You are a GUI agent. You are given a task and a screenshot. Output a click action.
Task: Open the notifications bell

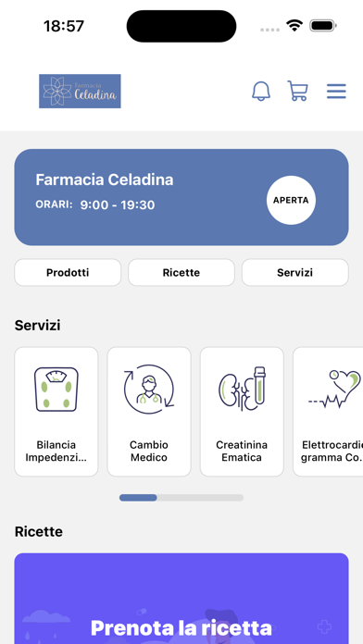[x=261, y=91]
